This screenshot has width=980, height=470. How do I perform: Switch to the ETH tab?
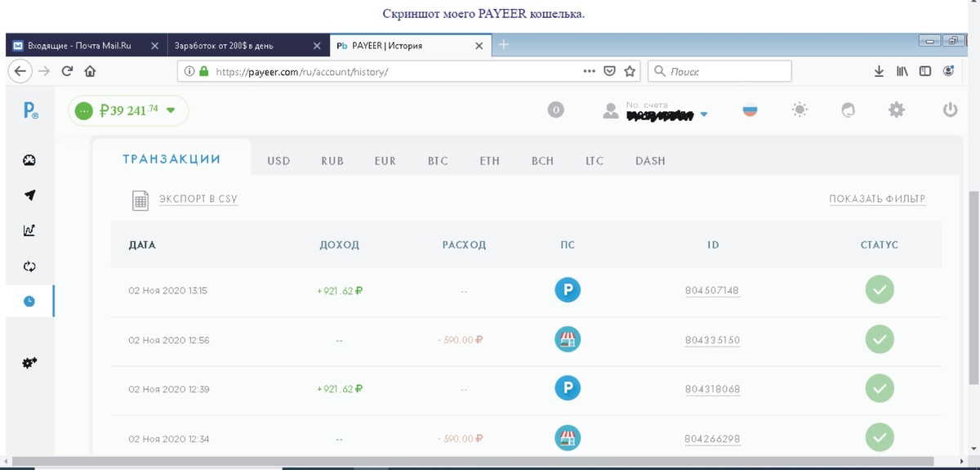(489, 161)
